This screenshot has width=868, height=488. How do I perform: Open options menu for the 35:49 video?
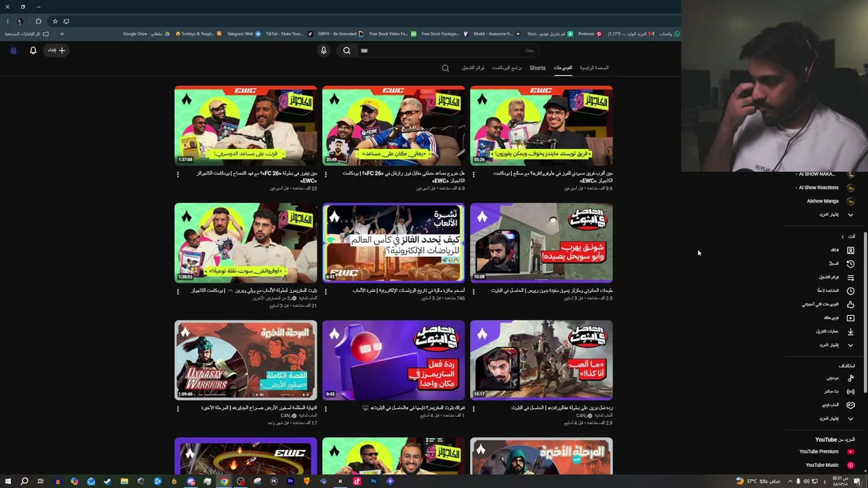click(x=326, y=174)
